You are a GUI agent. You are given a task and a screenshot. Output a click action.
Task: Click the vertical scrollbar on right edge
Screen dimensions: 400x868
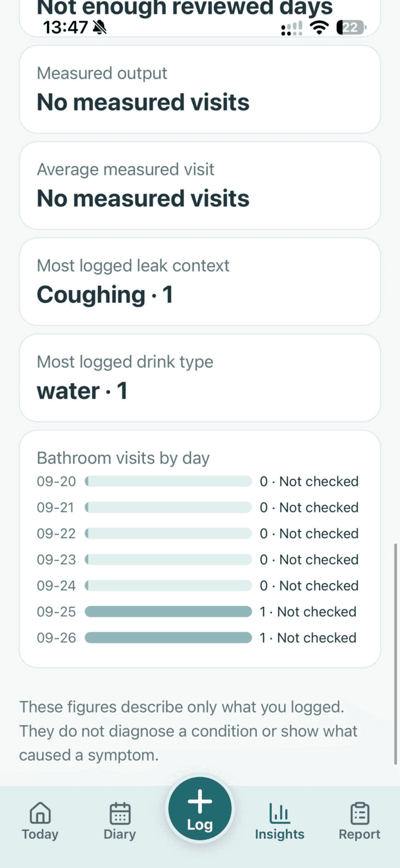click(395, 654)
